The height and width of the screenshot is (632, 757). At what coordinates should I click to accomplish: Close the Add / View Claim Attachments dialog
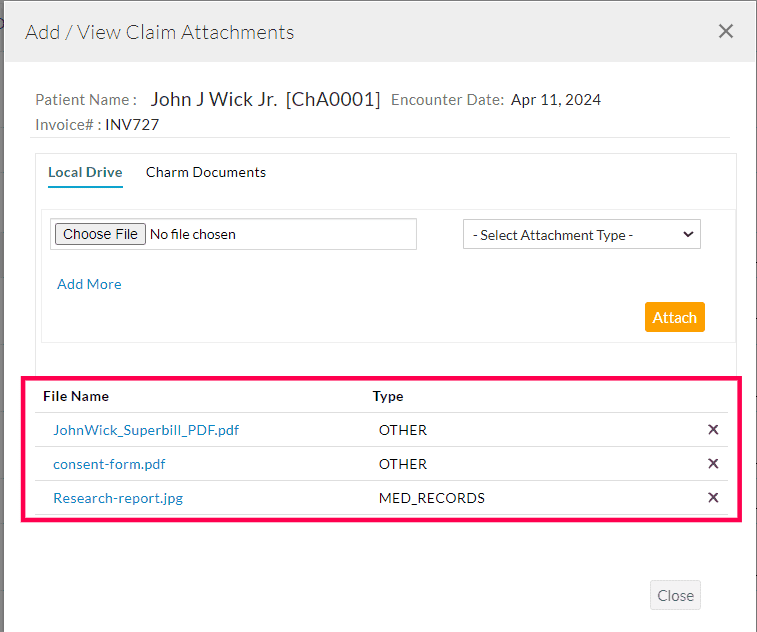coord(726,31)
